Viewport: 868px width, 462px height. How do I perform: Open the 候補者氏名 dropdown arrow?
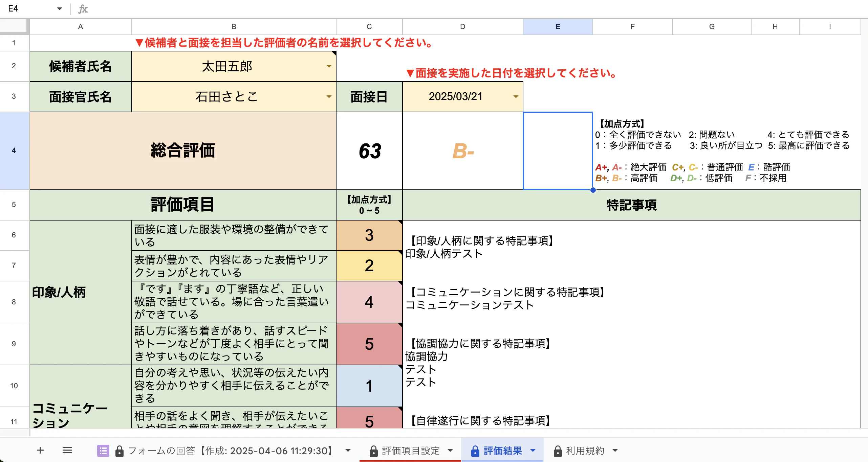(x=329, y=66)
